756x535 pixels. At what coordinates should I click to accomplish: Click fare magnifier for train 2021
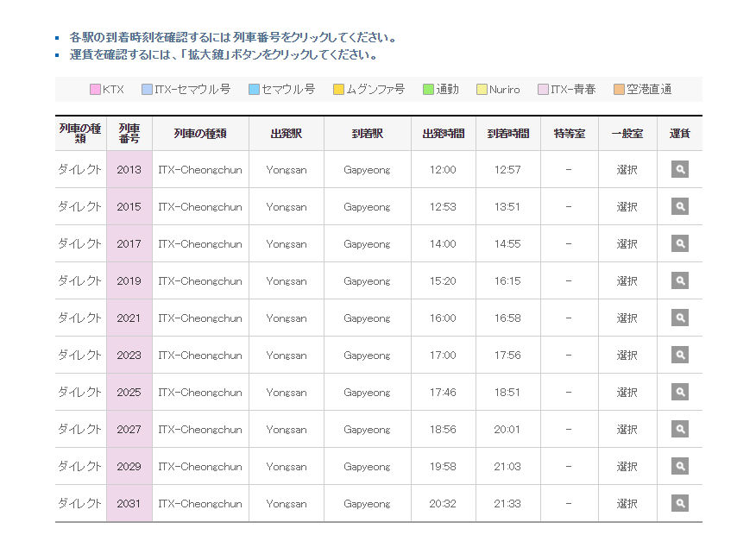(679, 318)
